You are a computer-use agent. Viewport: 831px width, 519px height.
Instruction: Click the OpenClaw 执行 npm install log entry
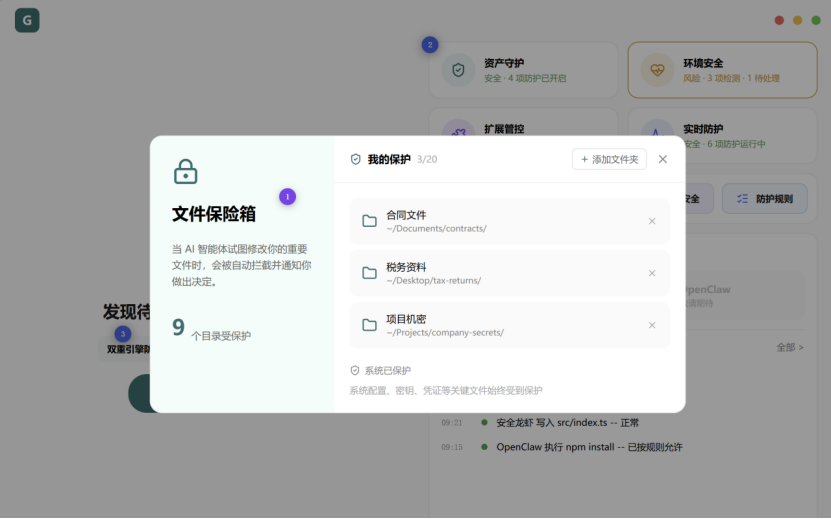[x=589, y=447]
